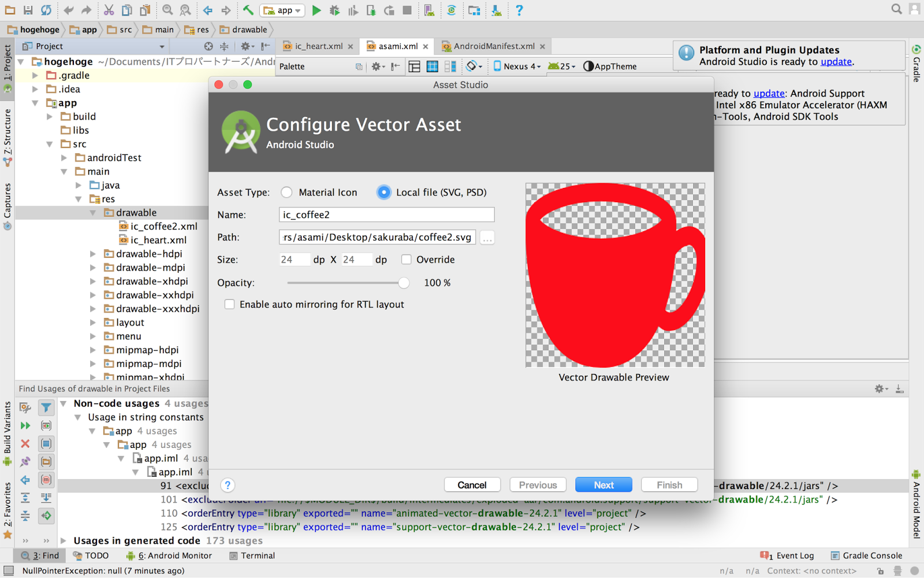Click the Name field containing ic_coffee2

386,215
